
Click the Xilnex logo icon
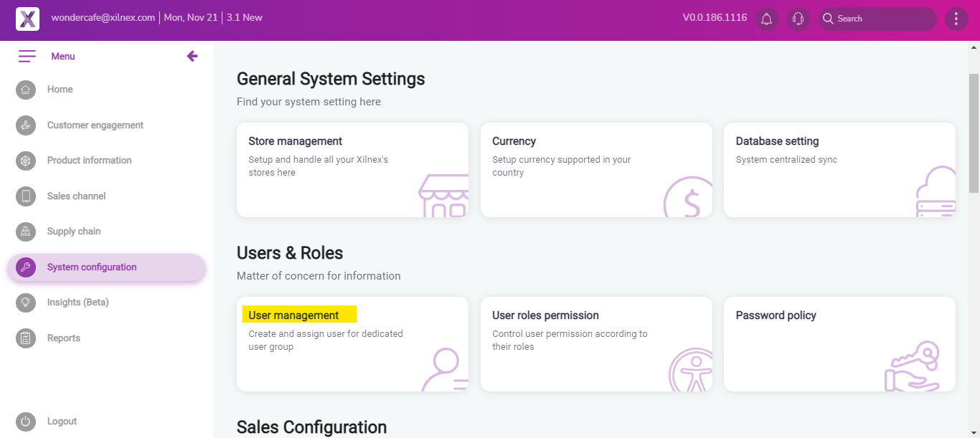click(27, 19)
